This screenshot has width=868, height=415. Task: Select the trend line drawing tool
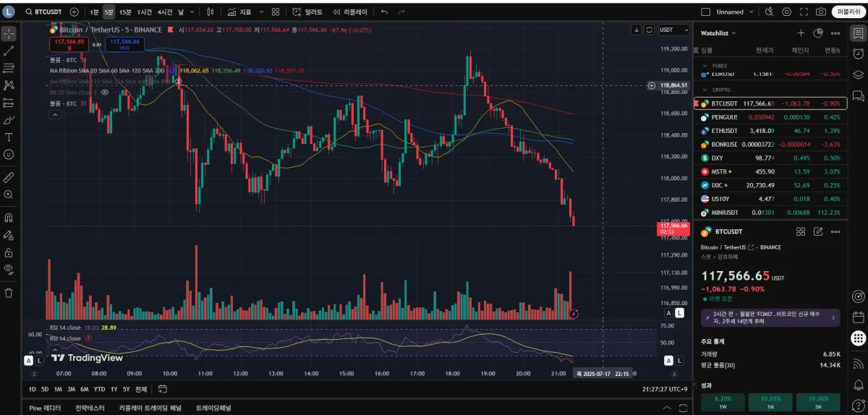tap(9, 51)
